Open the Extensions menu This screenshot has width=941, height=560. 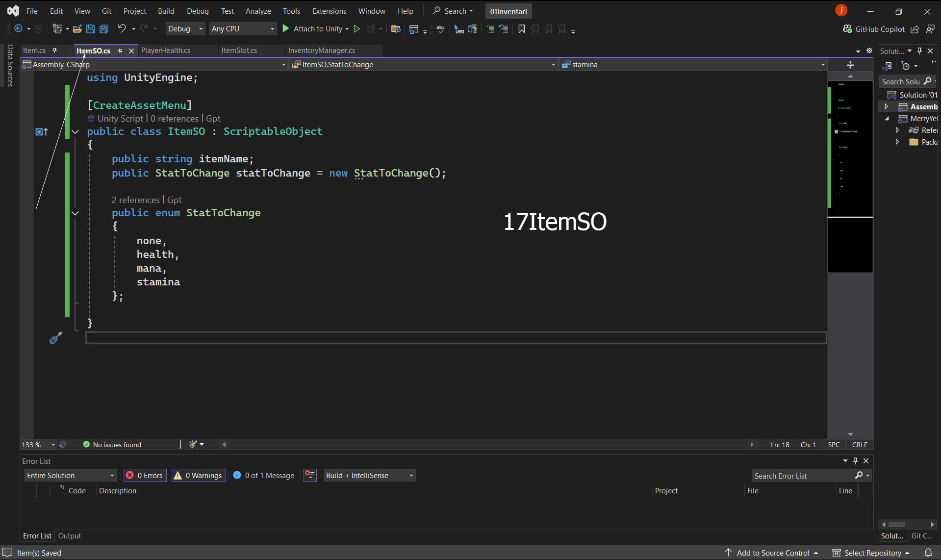pos(329,11)
